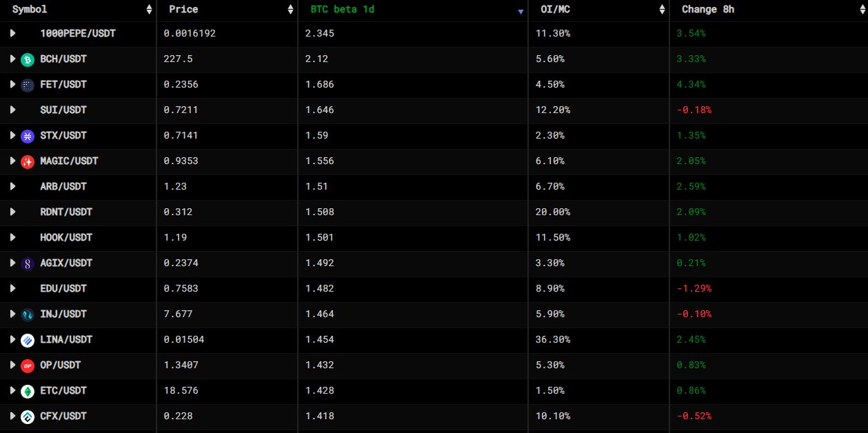The image size is (868, 433).
Task: Click change value -0.52%
Action: [694, 416]
